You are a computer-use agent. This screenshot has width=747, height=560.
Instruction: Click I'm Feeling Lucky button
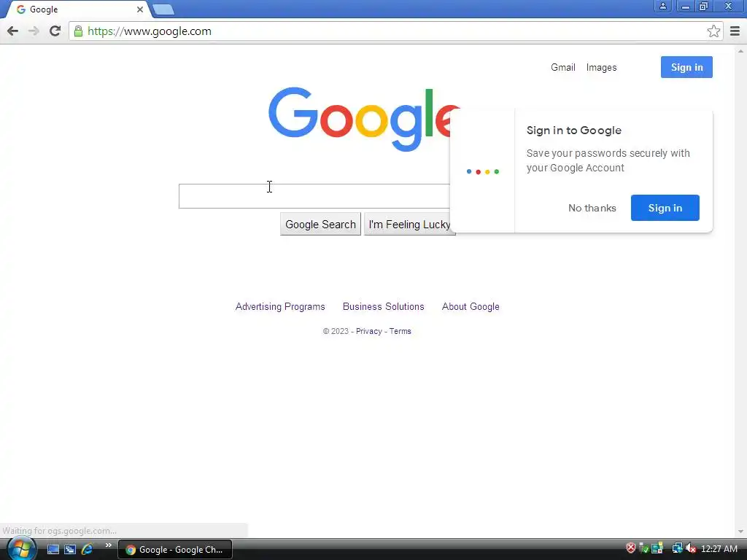[x=409, y=225]
